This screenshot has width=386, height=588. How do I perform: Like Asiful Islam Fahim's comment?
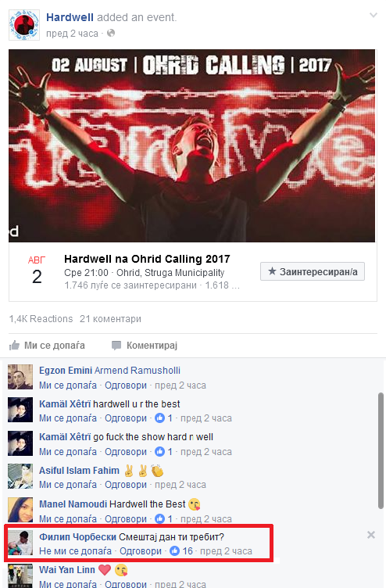68,485
